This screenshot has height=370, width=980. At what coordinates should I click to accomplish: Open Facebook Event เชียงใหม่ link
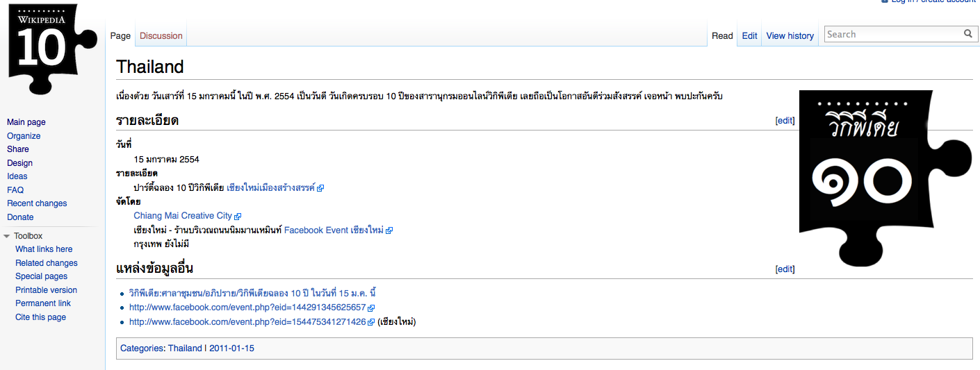[334, 230]
